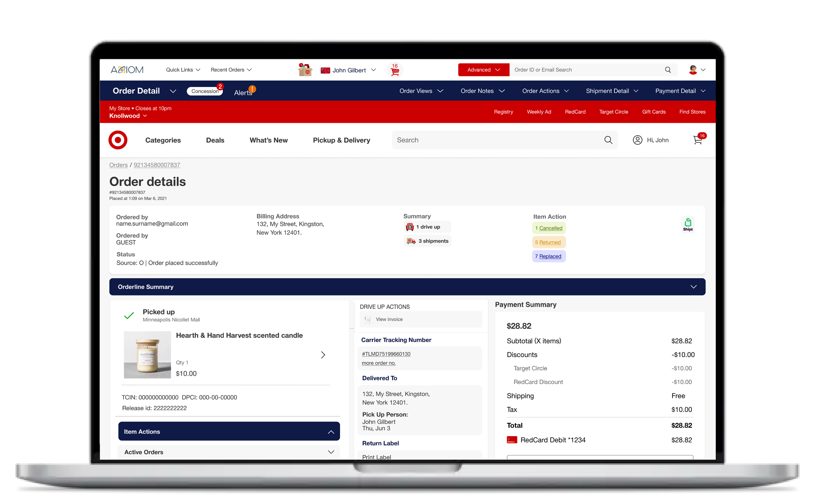The height and width of the screenshot is (504, 815).
Task: Click the View invoice button
Action: 421,319
